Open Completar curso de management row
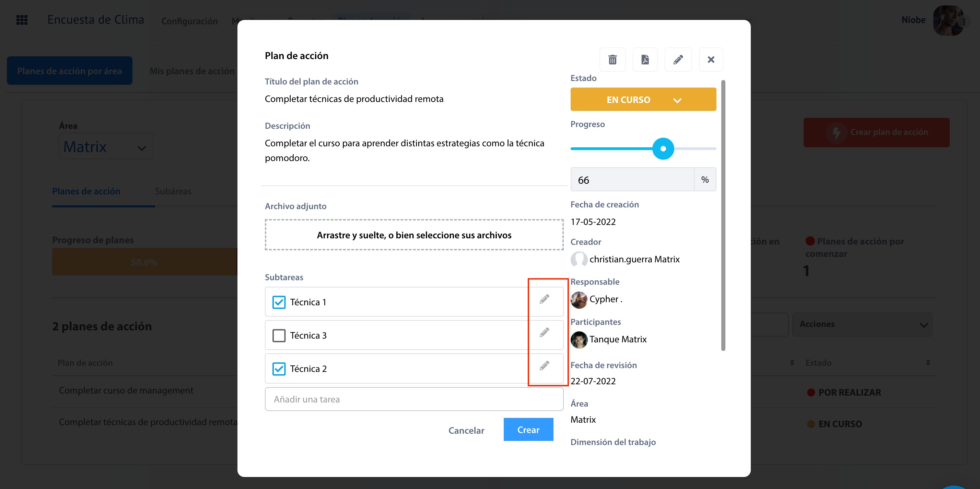Image resolution: width=980 pixels, height=489 pixels. pos(126,390)
